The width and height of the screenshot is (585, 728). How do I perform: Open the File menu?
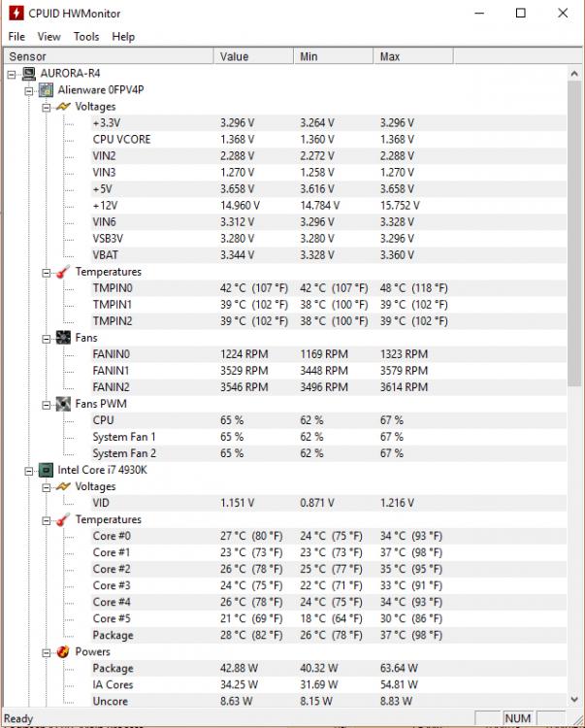coord(16,36)
